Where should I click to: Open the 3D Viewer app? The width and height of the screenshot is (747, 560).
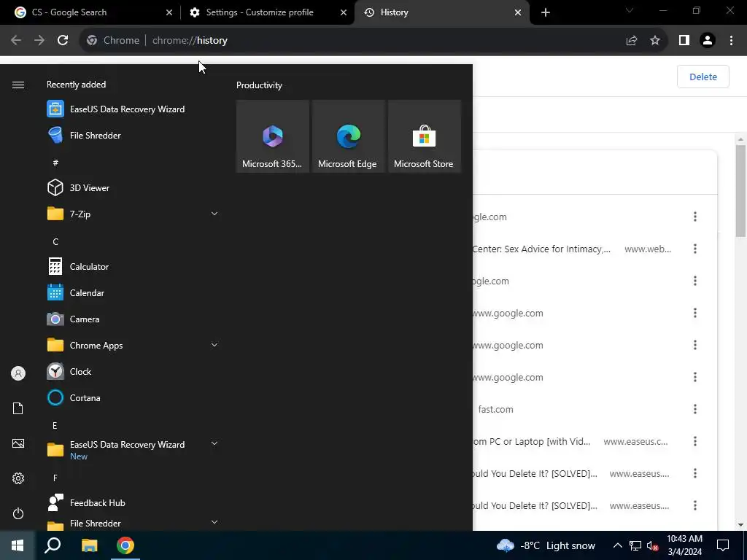pyautogui.click(x=78, y=187)
